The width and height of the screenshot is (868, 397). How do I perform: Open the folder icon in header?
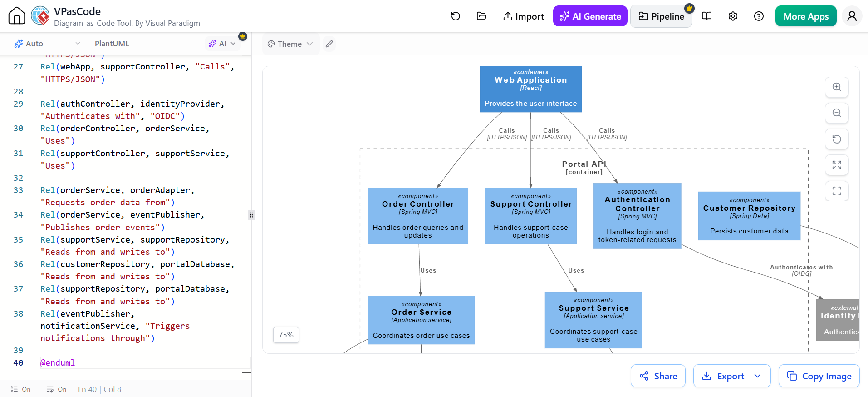pyautogui.click(x=481, y=16)
